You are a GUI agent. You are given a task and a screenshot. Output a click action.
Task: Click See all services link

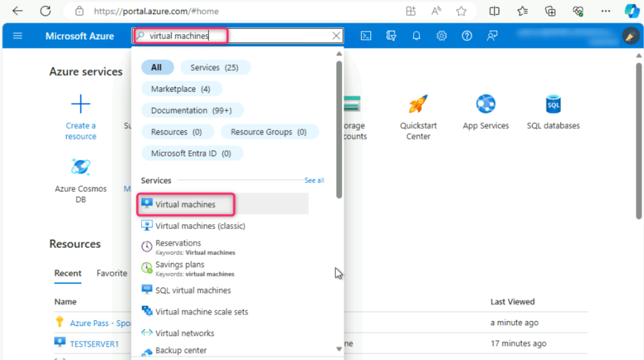[314, 181]
